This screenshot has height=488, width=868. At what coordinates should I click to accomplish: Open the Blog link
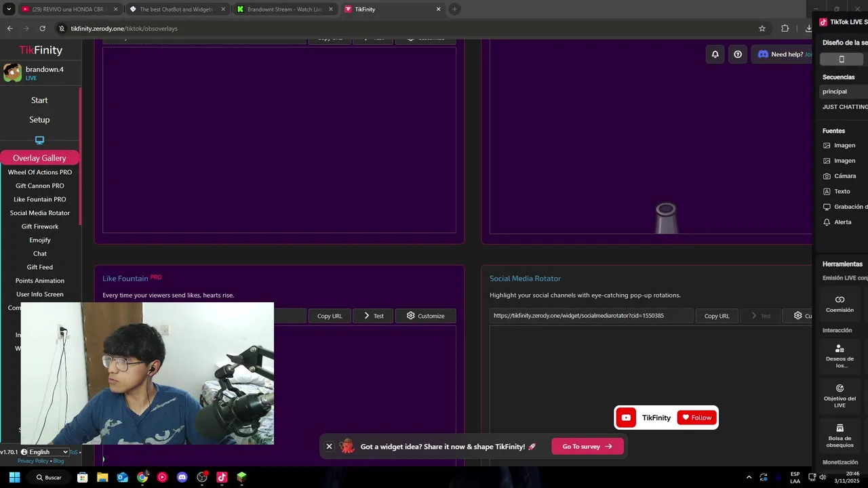tap(58, 461)
